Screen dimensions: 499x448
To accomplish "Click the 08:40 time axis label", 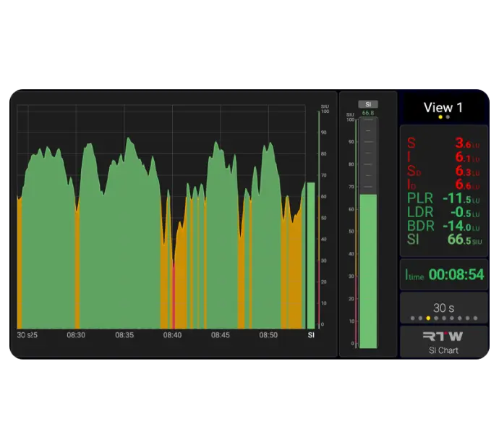I will (173, 335).
